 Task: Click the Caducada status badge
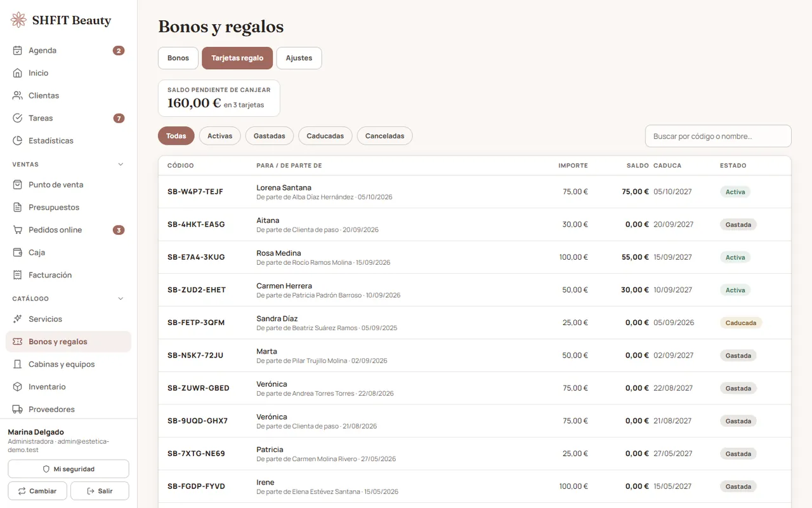[x=741, y=323]
